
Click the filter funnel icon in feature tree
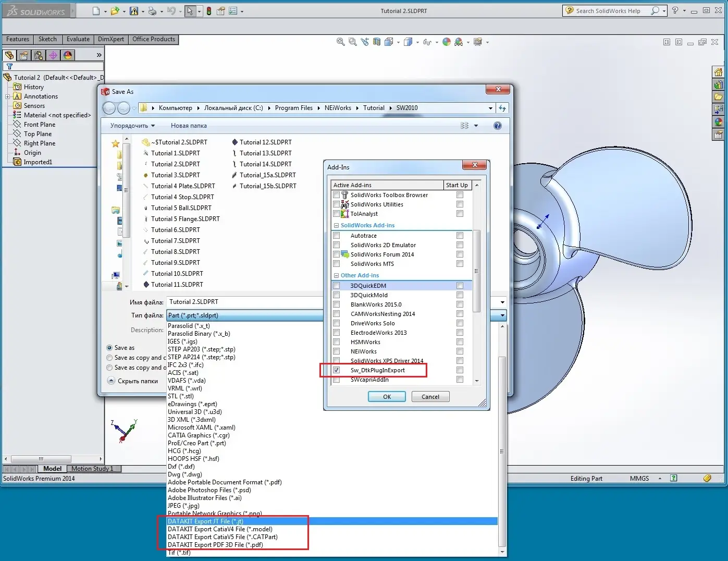pos(9,67)
